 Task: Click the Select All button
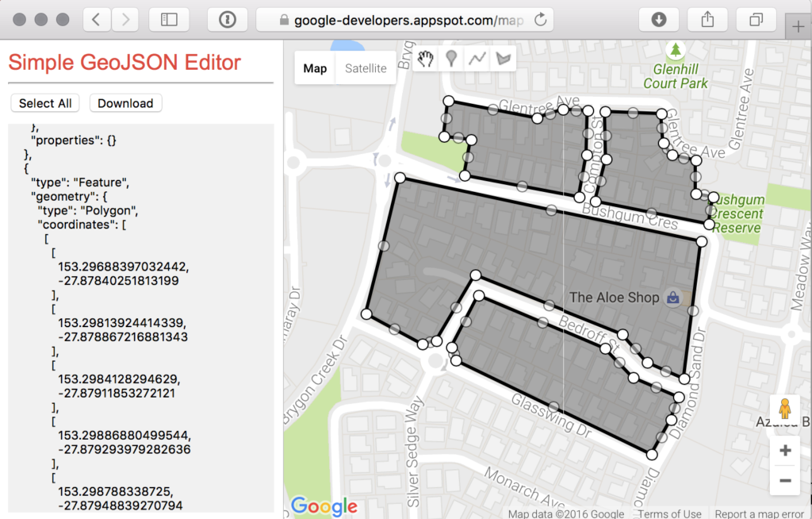click(x=44, y=103)
